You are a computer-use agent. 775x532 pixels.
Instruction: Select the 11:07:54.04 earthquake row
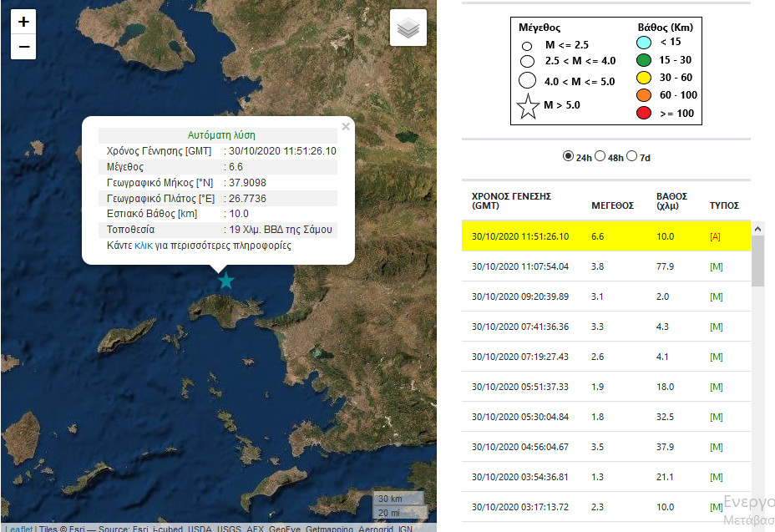pos(605,266)
